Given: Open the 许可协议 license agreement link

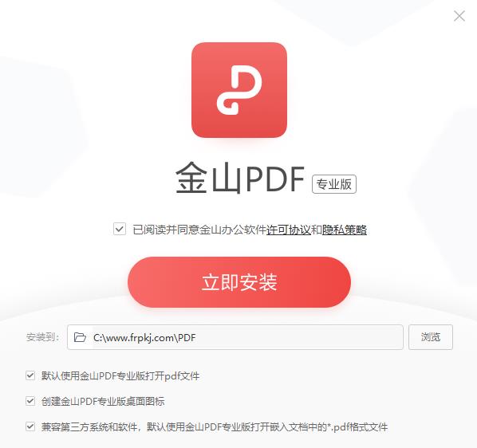Looking at the screenshot, I should (x=289, y=230).
